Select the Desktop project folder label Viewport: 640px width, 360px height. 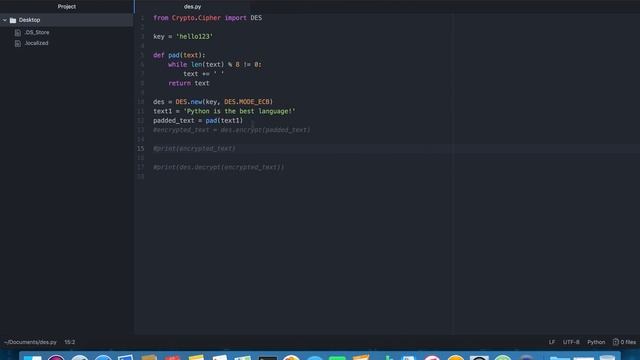[29, 20]
